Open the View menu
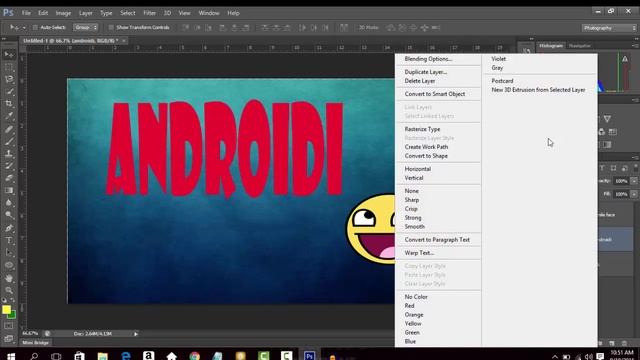The width and height of the screenshot is (640, 360). [184, 13]
